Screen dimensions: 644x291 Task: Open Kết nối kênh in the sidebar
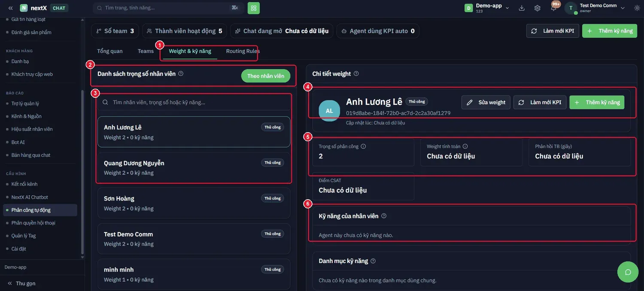tap(24, 184)
